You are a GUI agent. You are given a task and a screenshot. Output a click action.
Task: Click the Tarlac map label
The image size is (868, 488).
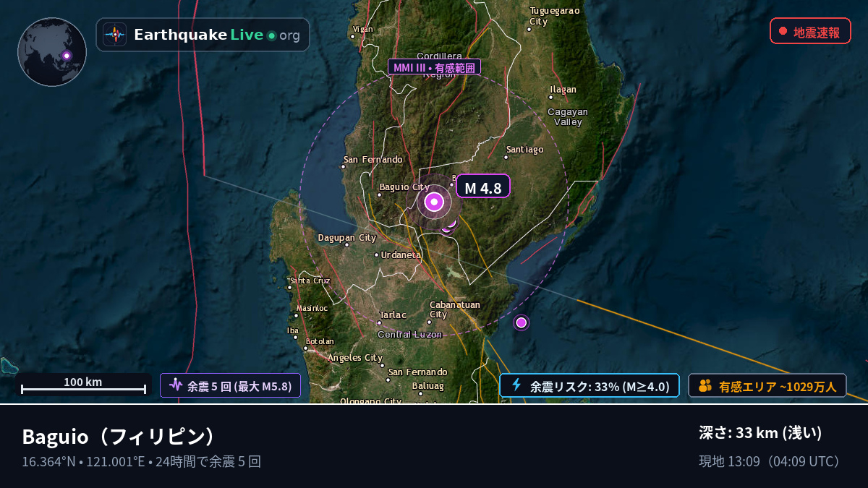coord(393,314)
